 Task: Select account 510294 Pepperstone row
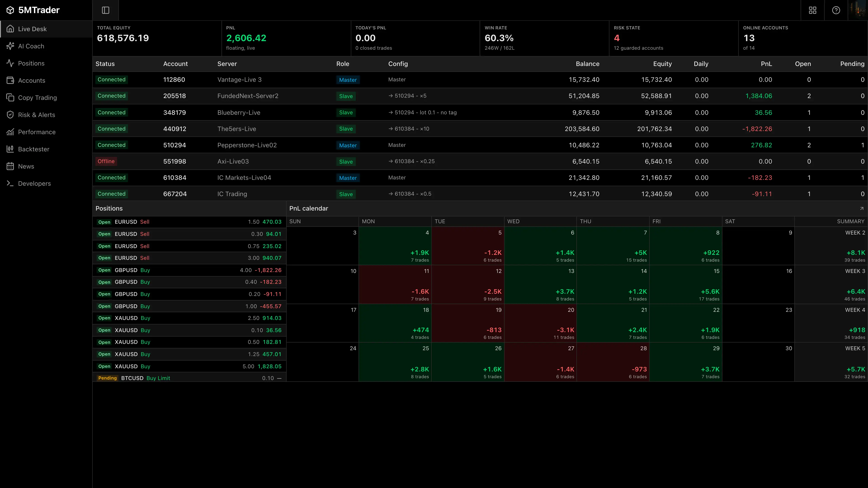coord(480,145)
